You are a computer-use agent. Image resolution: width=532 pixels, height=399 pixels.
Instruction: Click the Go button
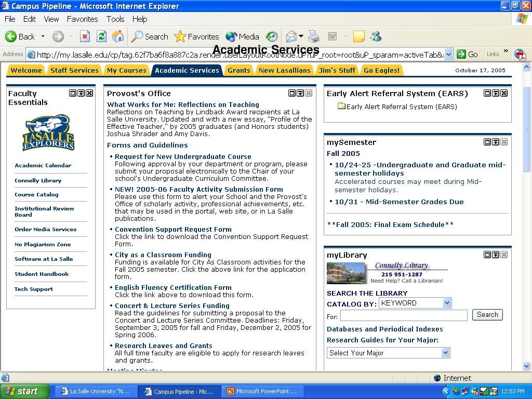click(x=467, y=54)
